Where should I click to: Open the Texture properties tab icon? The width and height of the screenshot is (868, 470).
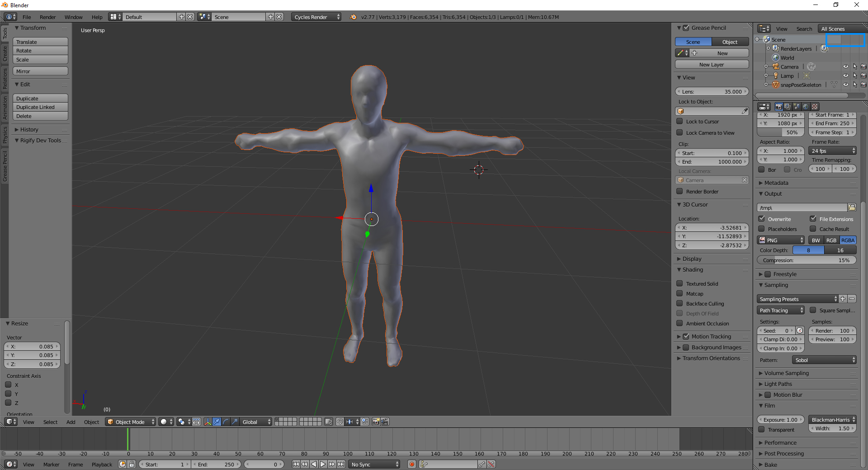[x=815, y=107]
